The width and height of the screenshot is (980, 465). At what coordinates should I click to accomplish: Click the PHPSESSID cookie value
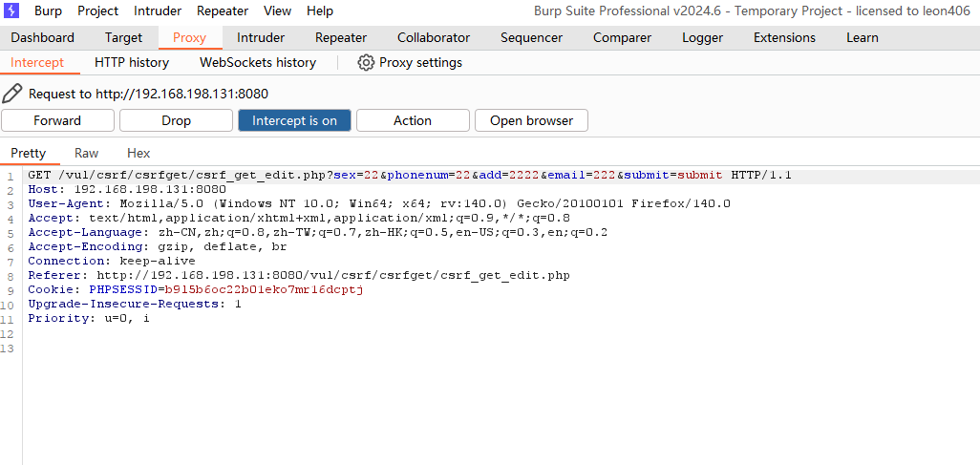point(265,290)
